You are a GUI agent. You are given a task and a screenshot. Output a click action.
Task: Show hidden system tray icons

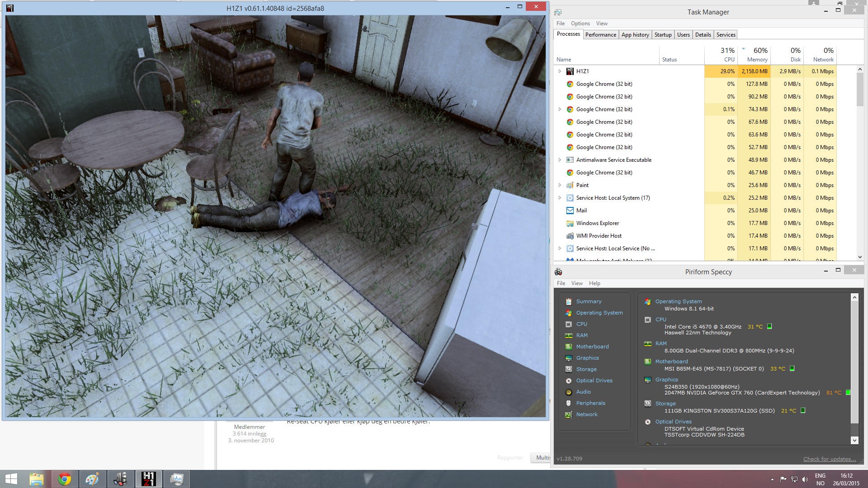point(772,479)
